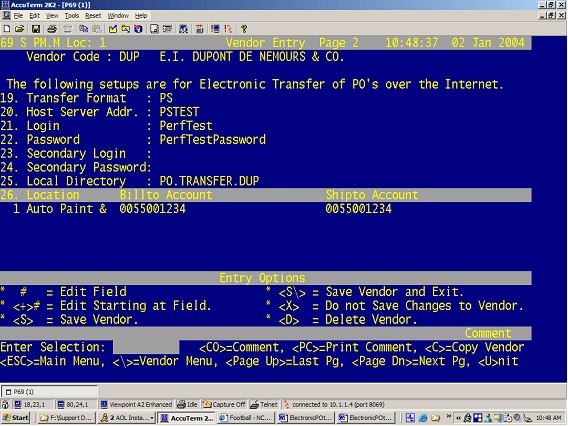The width and height of the screenshot is (568, 426).
Task: Click the Viewpoint A2 Enhanced status panel
Action: pos(136,405)
